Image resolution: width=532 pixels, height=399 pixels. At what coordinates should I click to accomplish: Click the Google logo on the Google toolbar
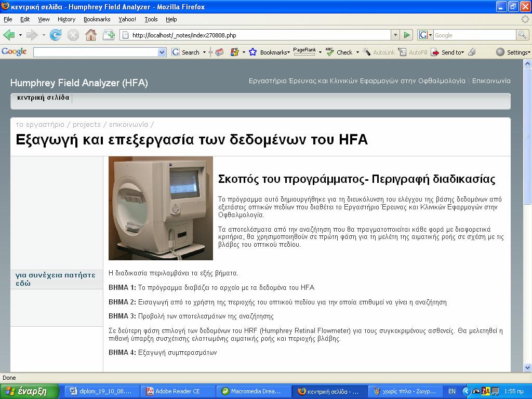tap(14, 51)
